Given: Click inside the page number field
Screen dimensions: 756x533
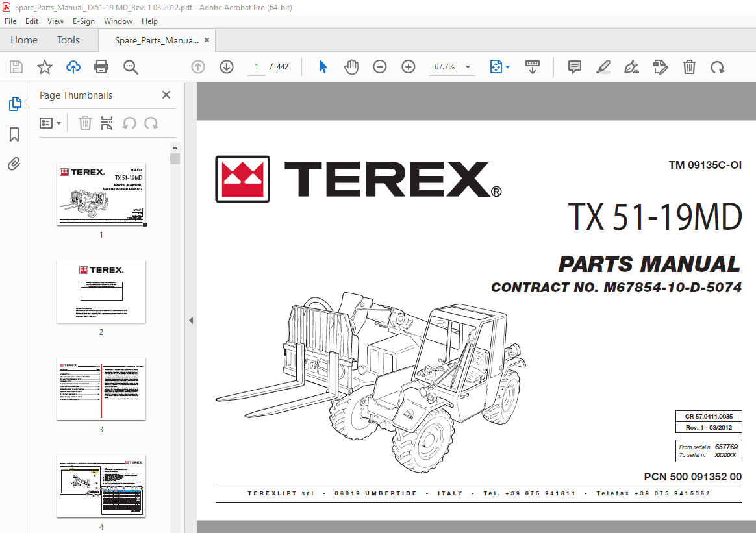Looking at the screenshot, I should point(256,66).
